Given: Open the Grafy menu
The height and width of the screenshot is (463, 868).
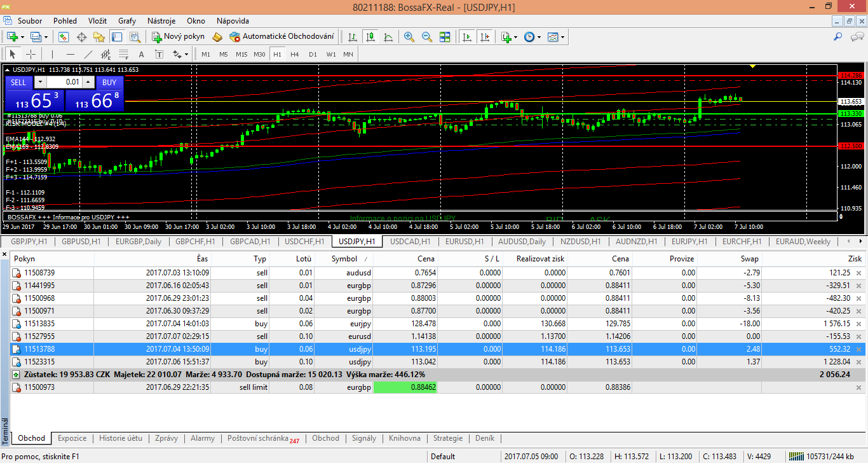Looking at the screenshot, I should (x=127, y=20).
